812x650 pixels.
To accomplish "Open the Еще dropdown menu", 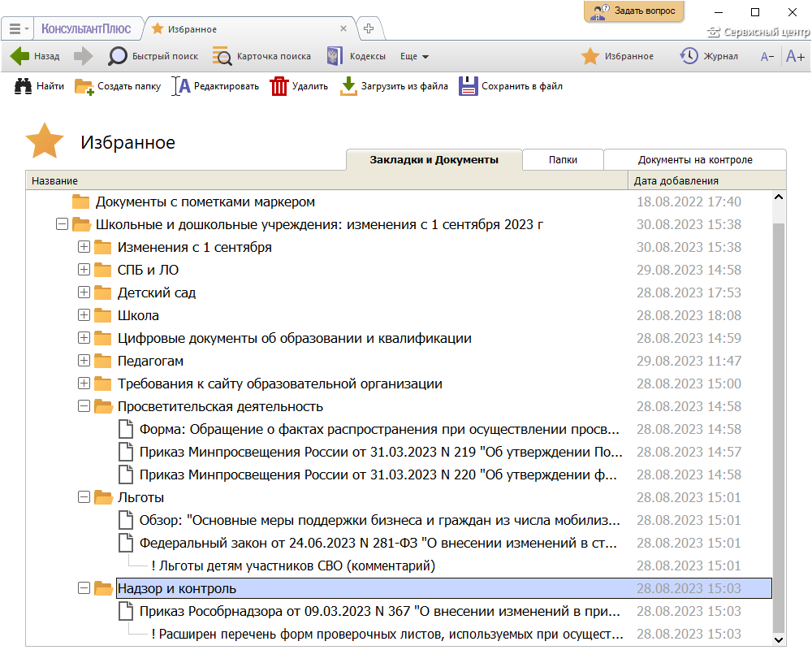I will pyautogui.click(x=414, y=56).
